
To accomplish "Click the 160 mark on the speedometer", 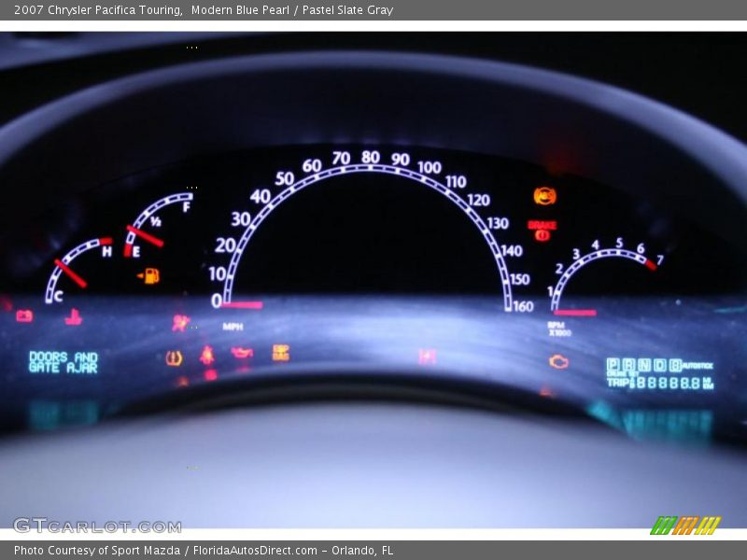I will click(523, 306).
